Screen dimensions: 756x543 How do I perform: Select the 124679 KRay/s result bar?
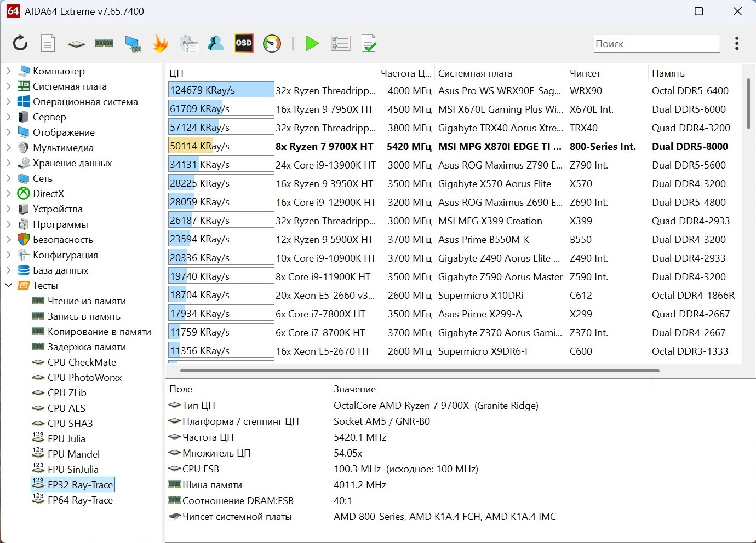[x=221, y=90]
